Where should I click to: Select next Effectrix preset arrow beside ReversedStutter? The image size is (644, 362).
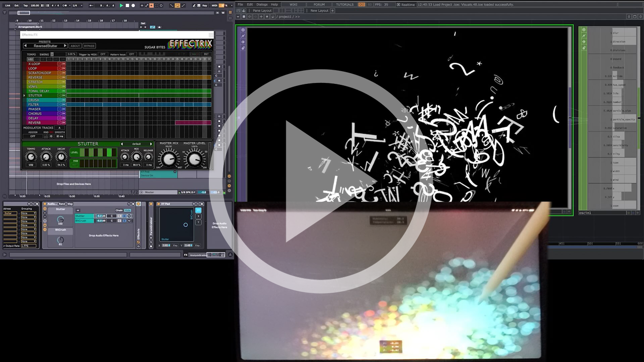point(65,46)
